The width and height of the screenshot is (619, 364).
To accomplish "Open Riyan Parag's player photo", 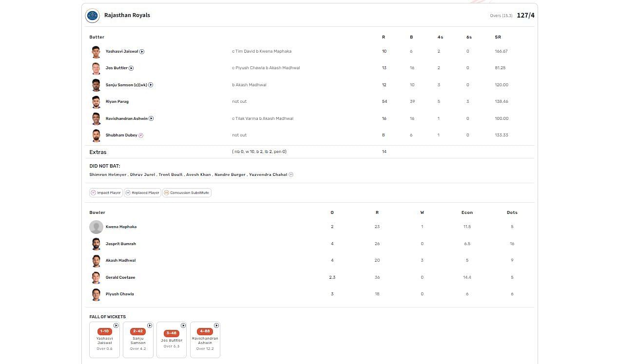I will [96, 102].
